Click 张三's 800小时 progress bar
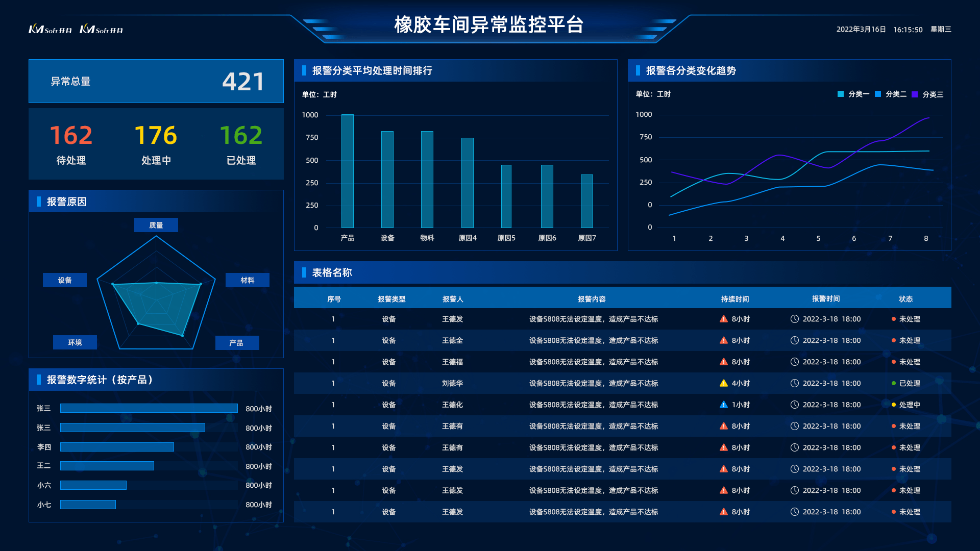 point(149,408)
